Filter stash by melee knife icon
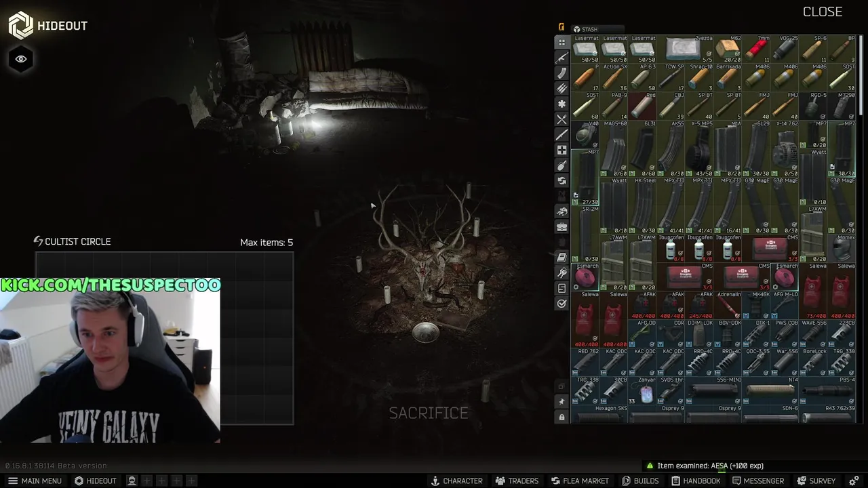This screenshot has width=868, height=488. point(561,135)
